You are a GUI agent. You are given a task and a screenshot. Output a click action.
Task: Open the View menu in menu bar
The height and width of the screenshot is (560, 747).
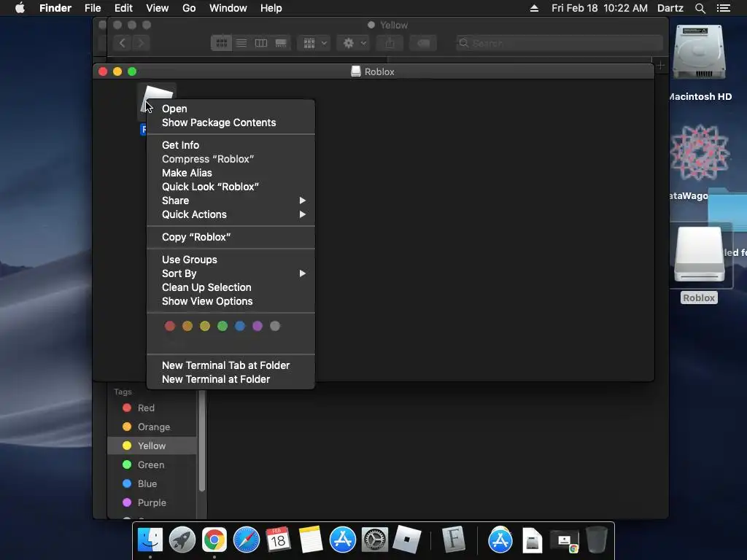pyautogui.click(x=158, y=8)
